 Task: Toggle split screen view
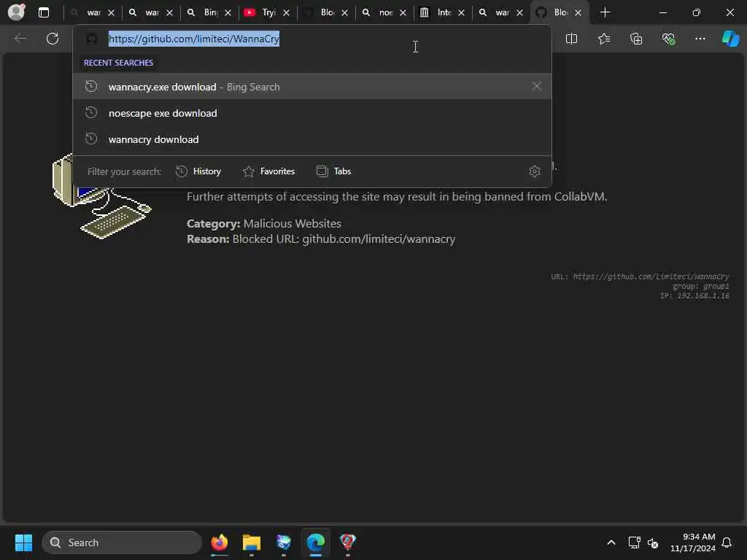(x=571, y=39)
